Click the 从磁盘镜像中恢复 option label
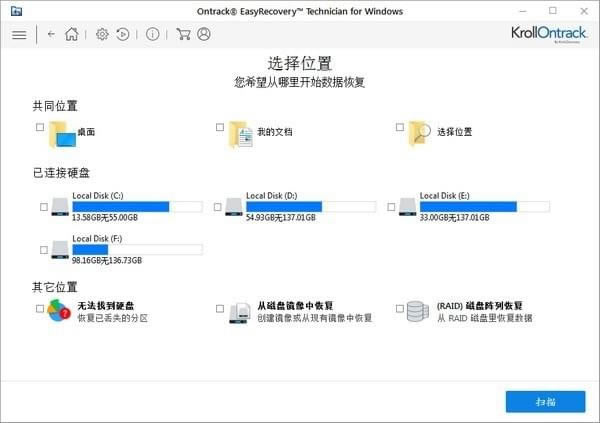 click(x=293, y=305)
